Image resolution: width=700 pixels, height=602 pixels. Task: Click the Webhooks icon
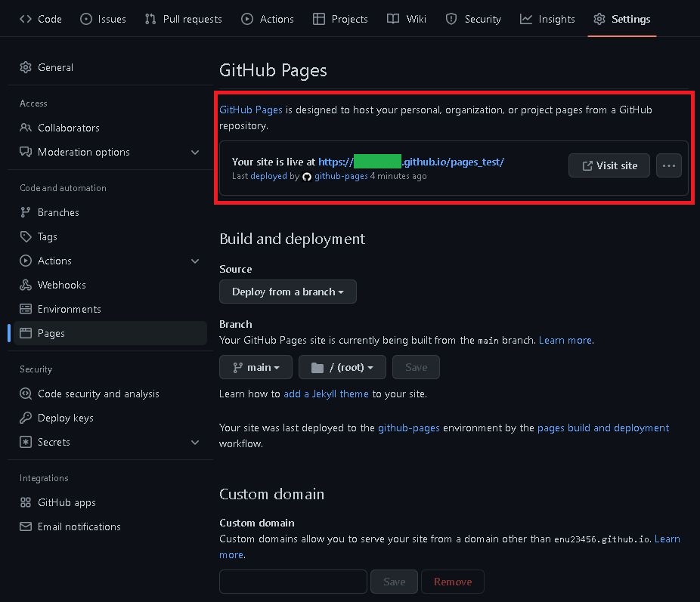[26, 285]
